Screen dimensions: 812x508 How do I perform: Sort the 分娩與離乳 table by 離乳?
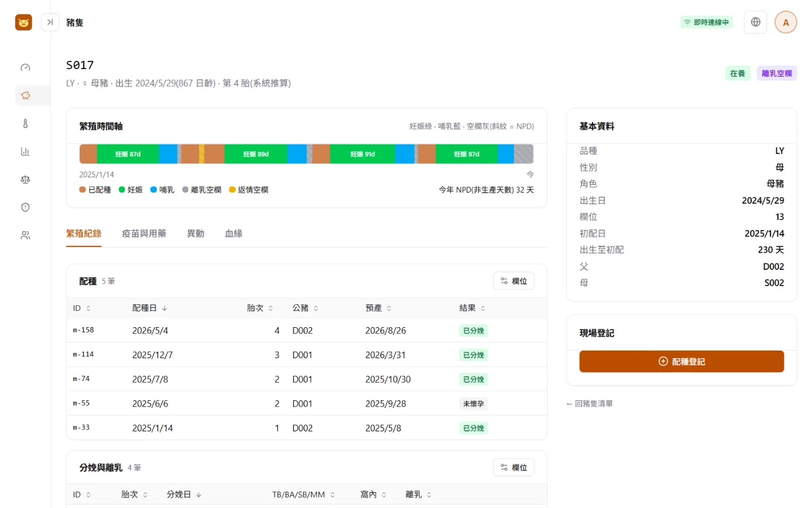coord(418,495)
